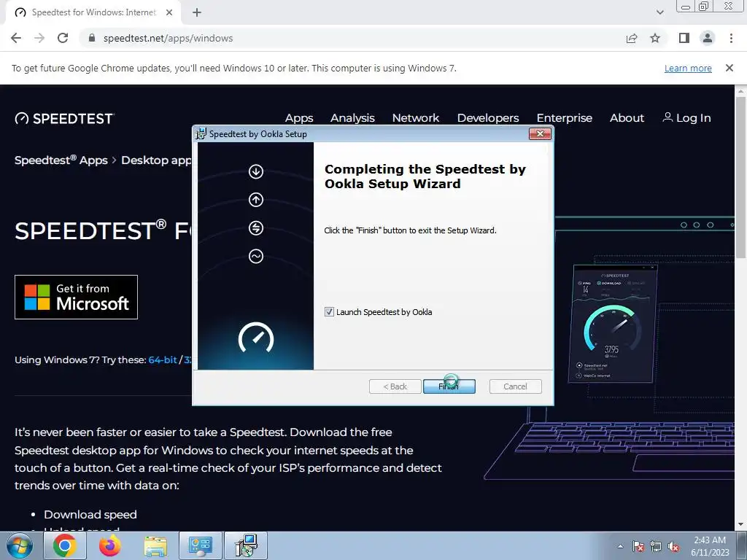Open Windows Explorer from the taskbar

pyautogui.click(x=155, y=545)
